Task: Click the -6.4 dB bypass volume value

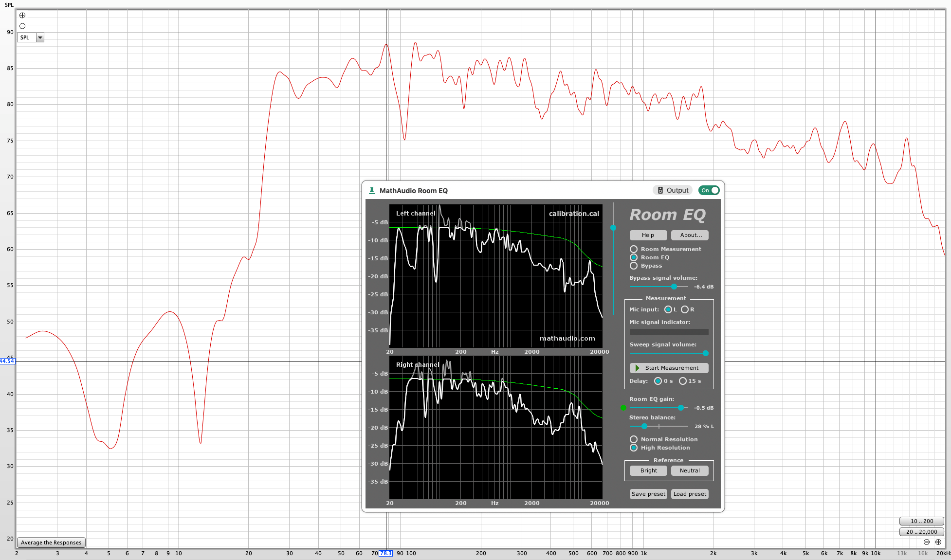Action: pos(703,287)
